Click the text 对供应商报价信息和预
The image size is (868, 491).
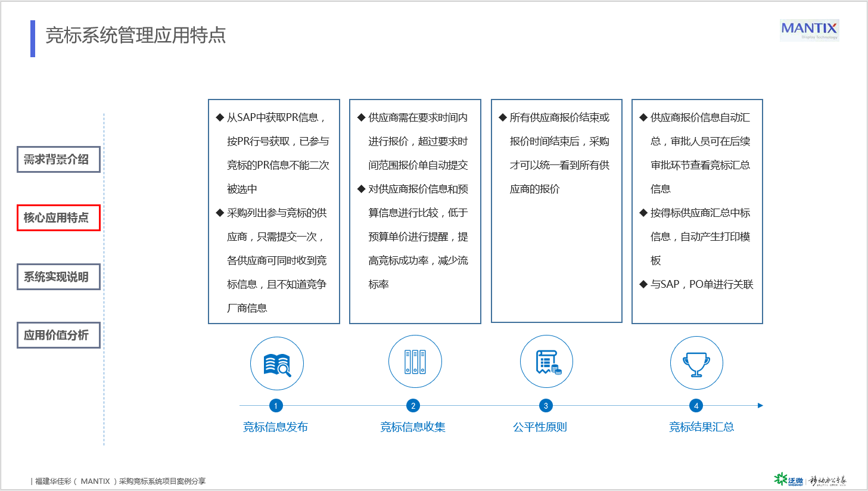point(418,189)
